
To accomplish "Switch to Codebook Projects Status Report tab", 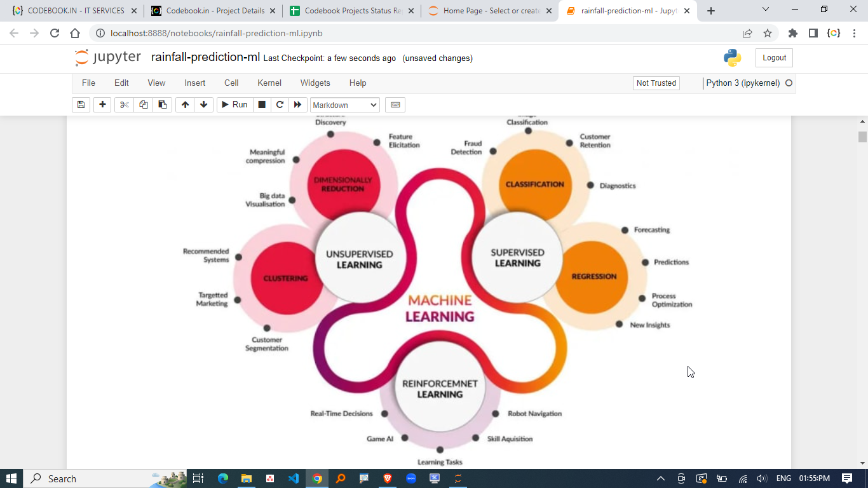I will coord(352,11).
